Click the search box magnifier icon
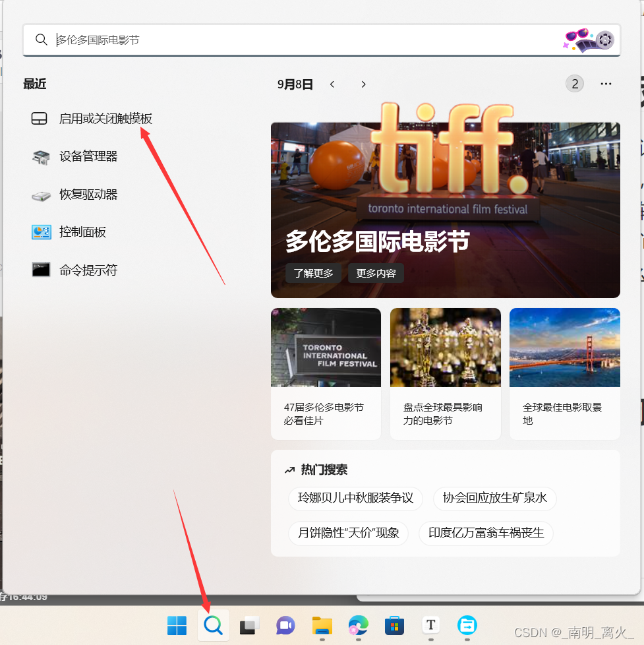Image resolution: width=644 pixels, height=645 pixels. [x=41, y=40]
